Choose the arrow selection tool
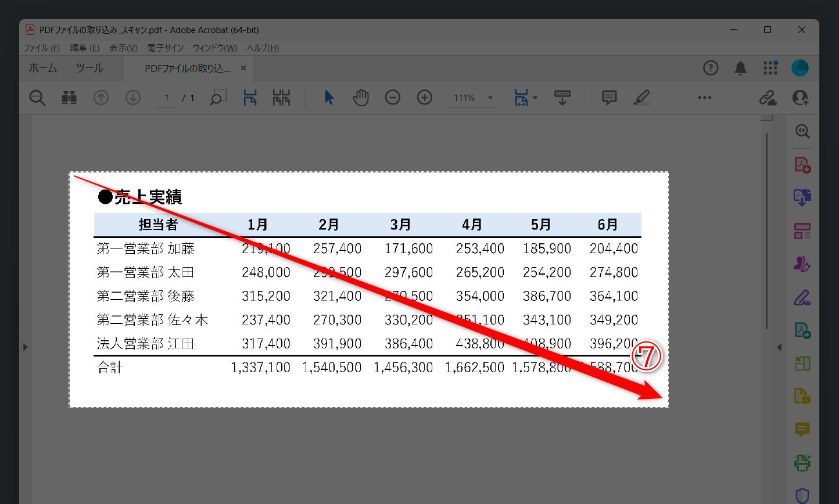The height and width of the screenshot is (504, 839). [329, 98]
